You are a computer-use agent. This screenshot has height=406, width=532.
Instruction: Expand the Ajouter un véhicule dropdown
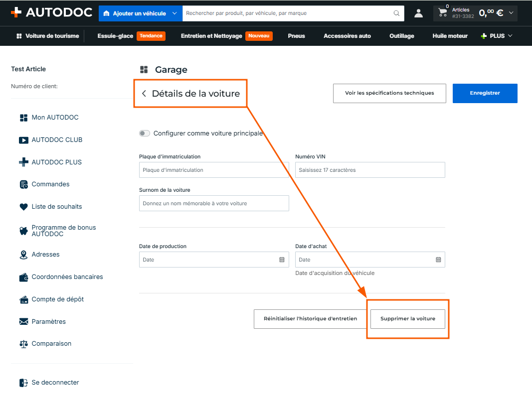pyautogui.click(x=175, y=13)
